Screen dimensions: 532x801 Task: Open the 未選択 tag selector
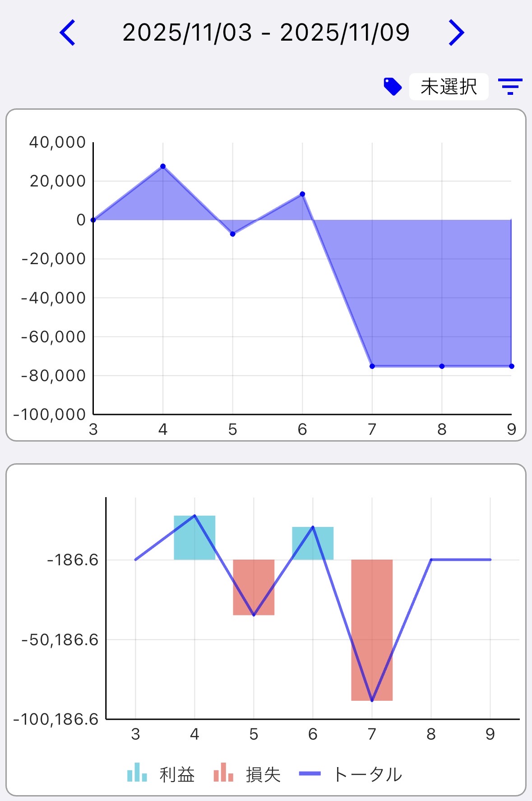[x=449, y=86]
